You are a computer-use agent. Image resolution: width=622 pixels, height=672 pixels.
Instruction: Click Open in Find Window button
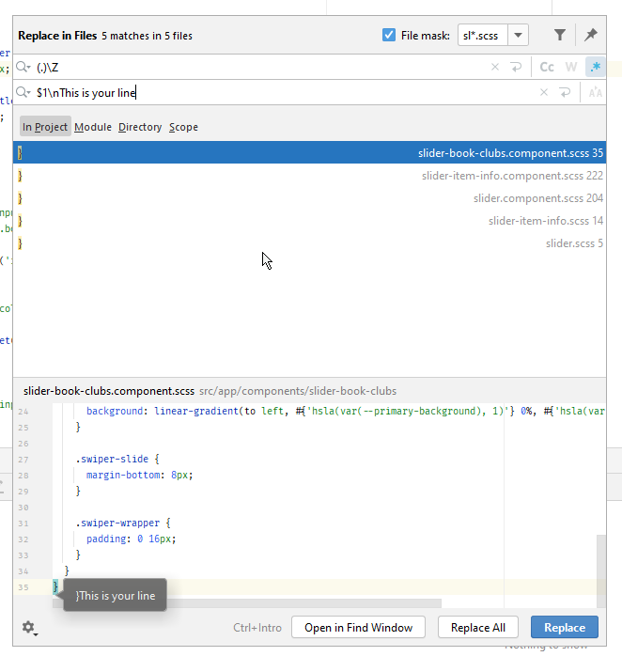358,627
